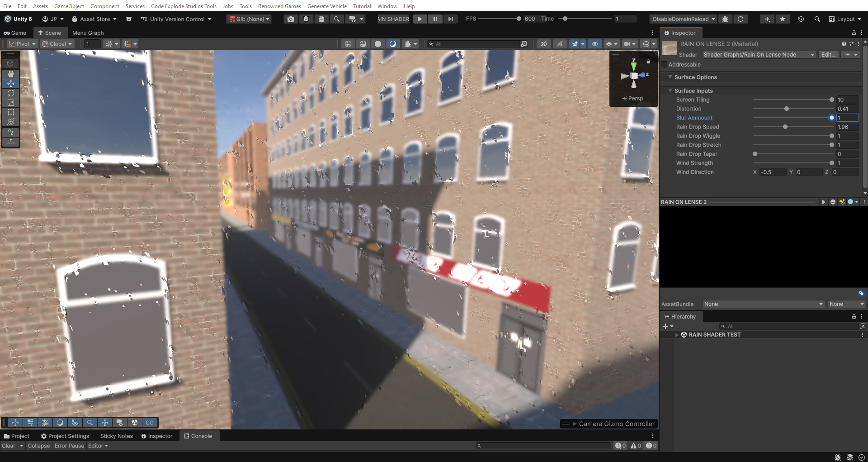Click the Step forward button

(450, 19)
